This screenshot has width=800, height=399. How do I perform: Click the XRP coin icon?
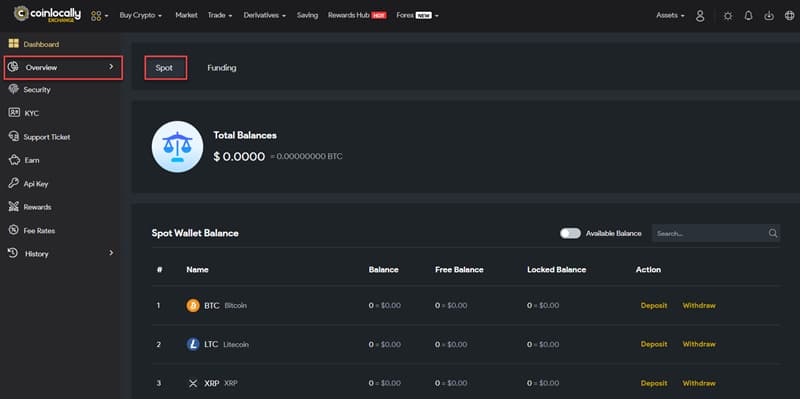coord(193,383)
